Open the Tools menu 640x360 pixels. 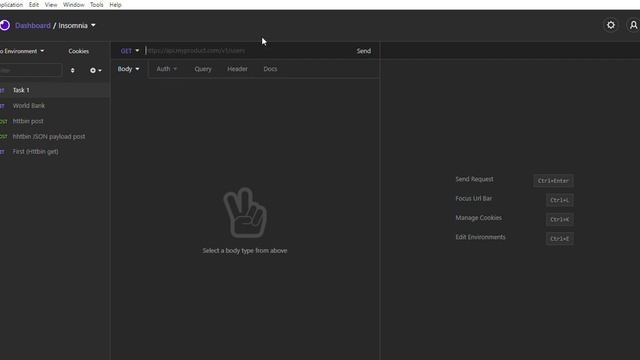97,4
